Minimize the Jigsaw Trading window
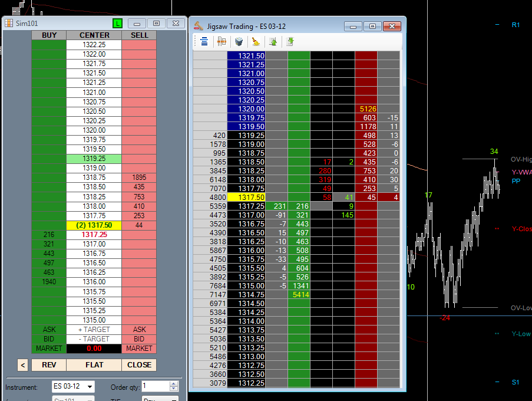 click(353, 27)
